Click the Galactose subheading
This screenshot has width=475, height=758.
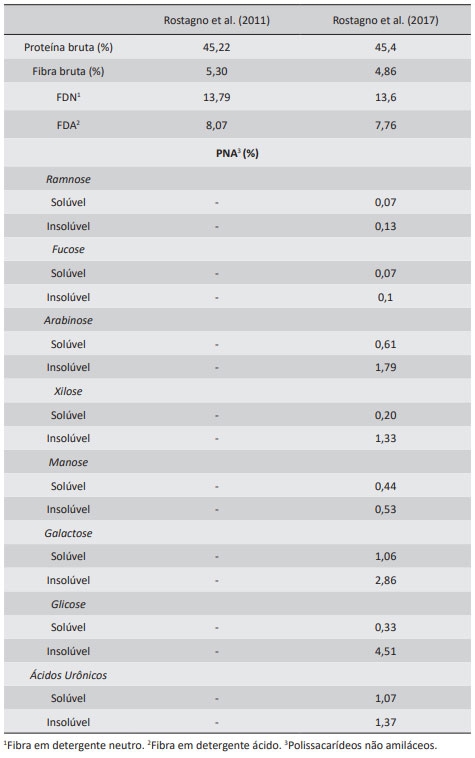tap(68, 533)
